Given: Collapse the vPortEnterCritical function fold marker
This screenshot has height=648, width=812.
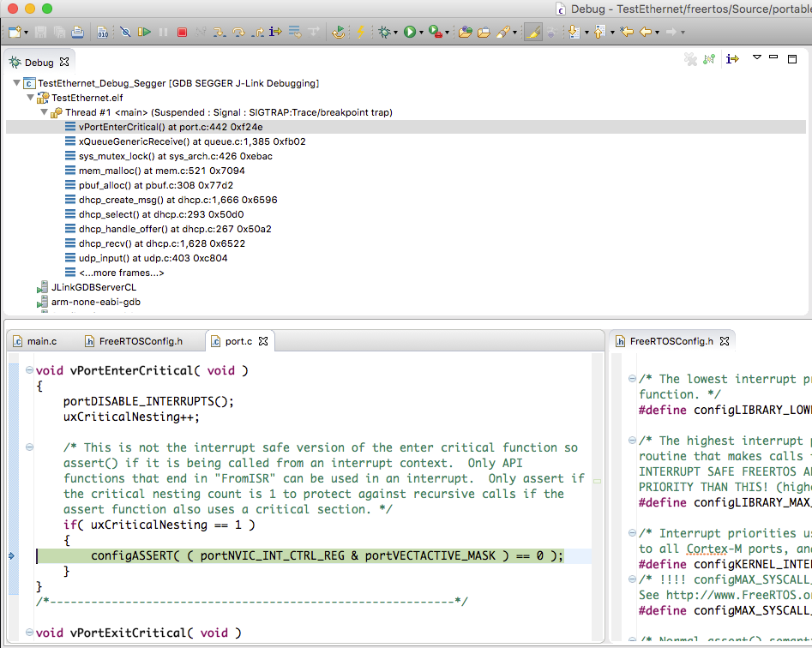Looking at the screenshot, I should pos(29,370).
